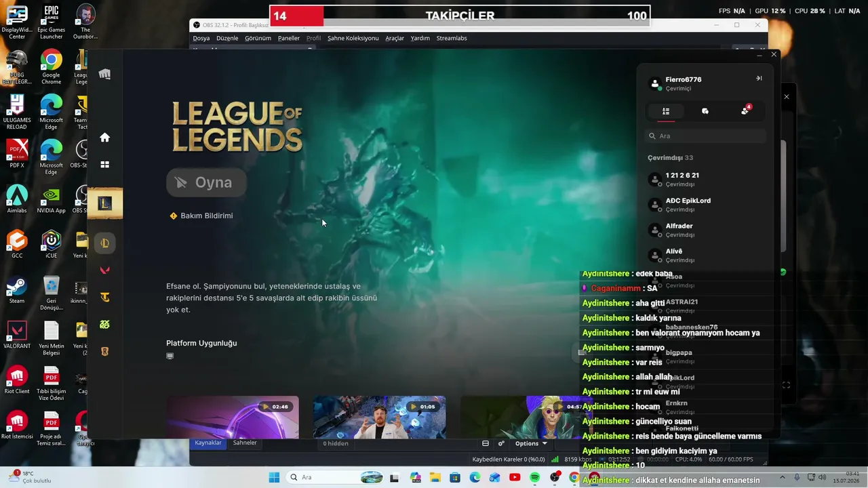Open the Windows Start menu
This screenshot has height=488, width=868.
tap(275, 477)
